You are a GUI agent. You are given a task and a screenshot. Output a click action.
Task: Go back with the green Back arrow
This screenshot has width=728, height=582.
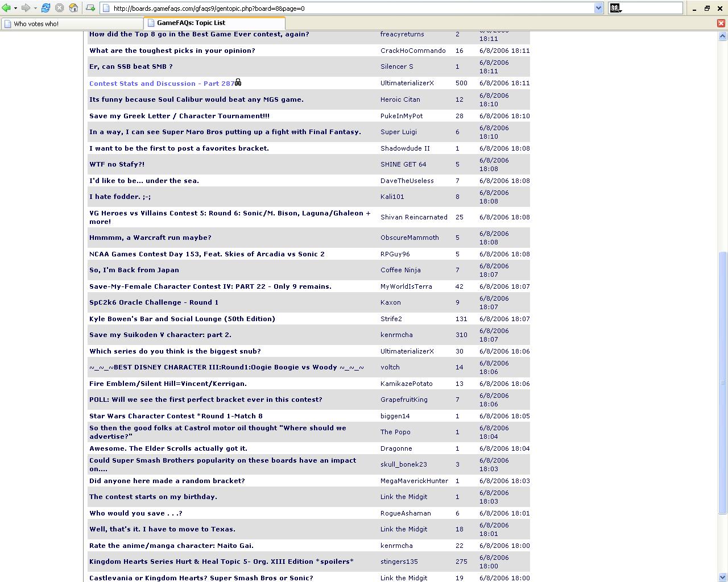pos(6,8)
